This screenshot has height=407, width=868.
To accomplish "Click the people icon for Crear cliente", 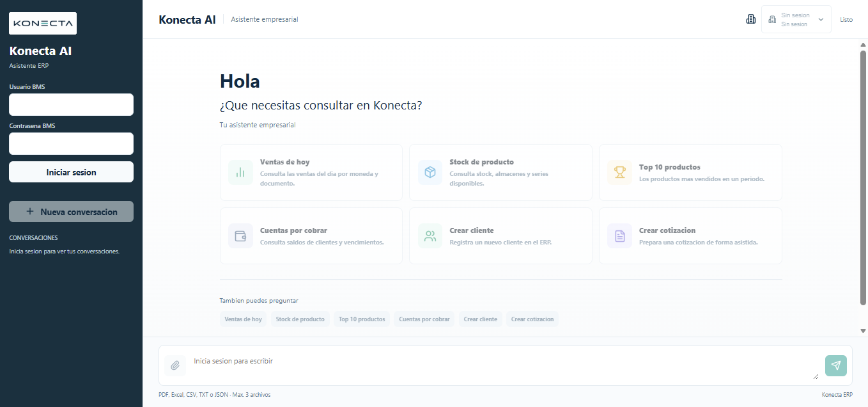I will (x=430, y=235).
